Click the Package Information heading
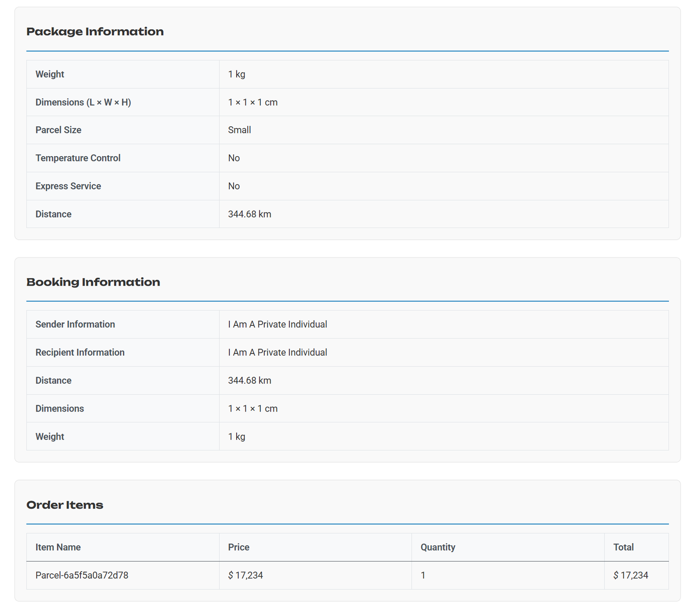This screenshot has width=700, height=607. pos(95,31)
